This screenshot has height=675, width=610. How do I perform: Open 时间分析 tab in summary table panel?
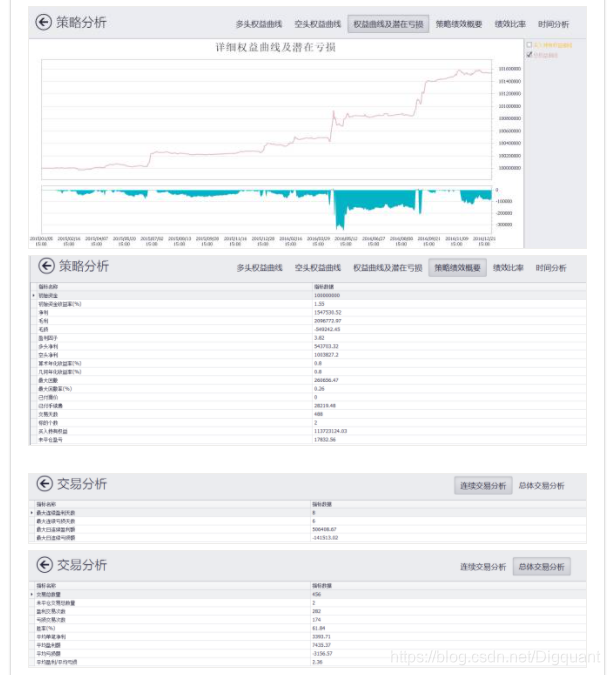(x=551, y=268)
